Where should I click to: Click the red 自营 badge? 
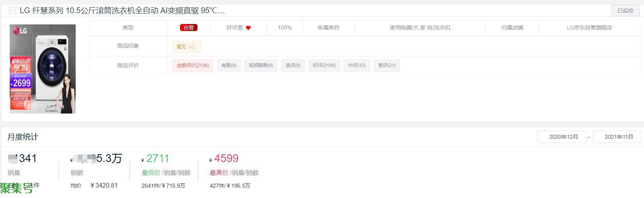click(x=189, y=28)
